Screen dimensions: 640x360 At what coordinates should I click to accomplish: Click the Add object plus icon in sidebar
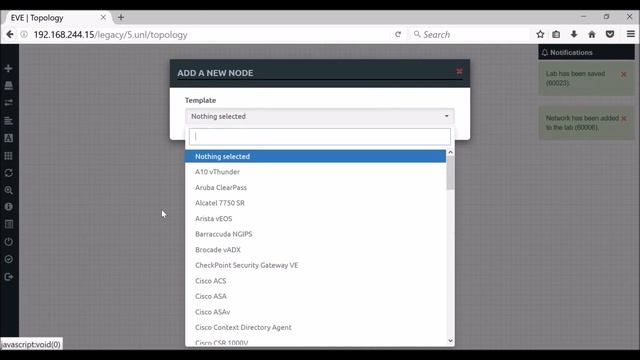pos(8,68)
